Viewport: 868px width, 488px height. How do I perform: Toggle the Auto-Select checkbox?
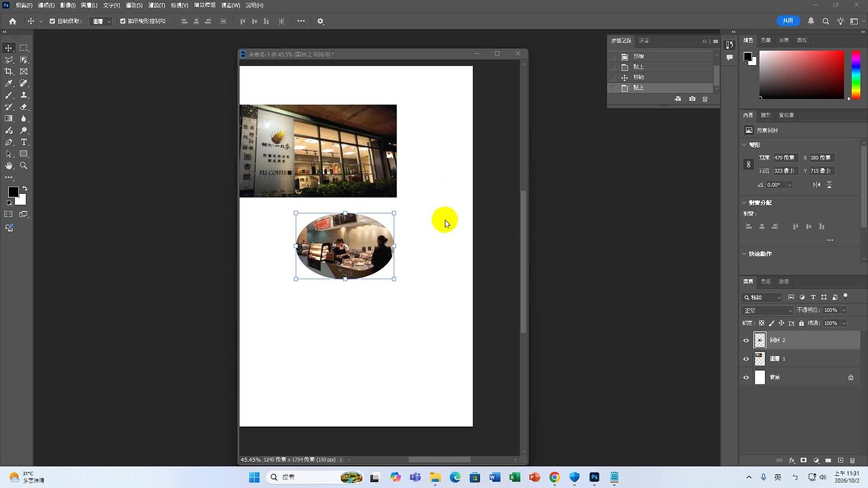pyautogui.click(x=52, y=21)
